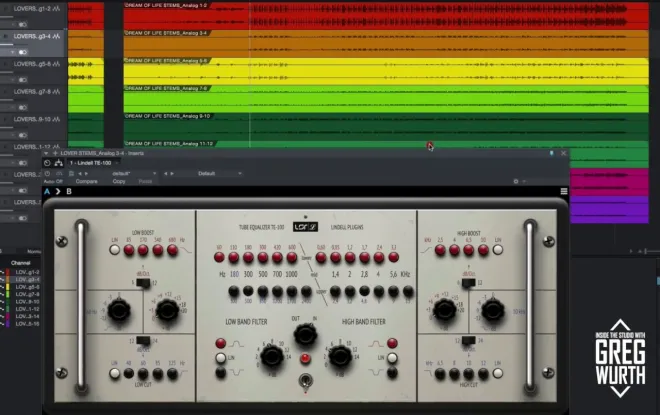Select lower-range 60 Hz red button in low band
The height and width of the screenshot is (415, 660).
tap(219, 257)
